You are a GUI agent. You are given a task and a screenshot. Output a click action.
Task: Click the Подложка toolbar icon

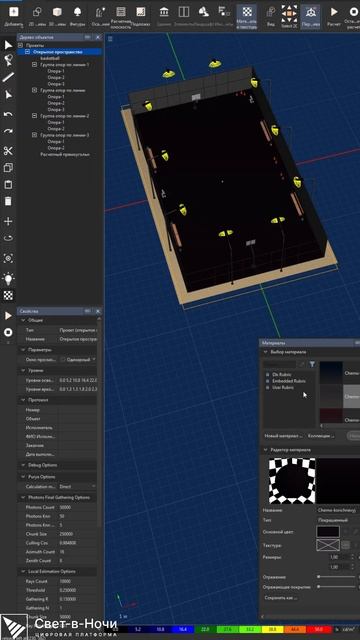coord(140,11)
